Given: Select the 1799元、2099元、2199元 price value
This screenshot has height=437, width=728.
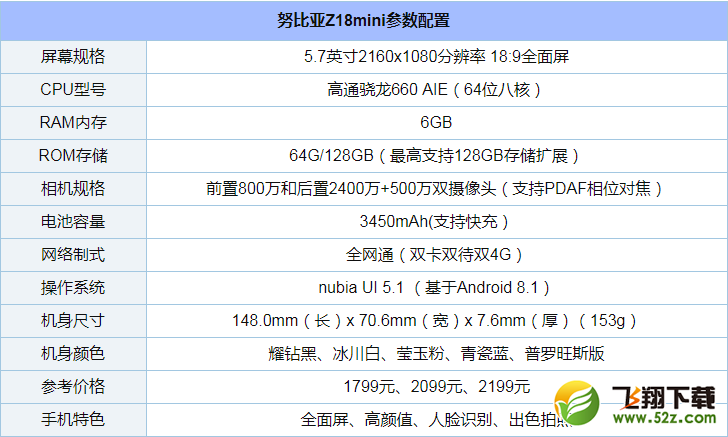Looking at the screenshot, I should pyautogui.click(x=436, y=386).
